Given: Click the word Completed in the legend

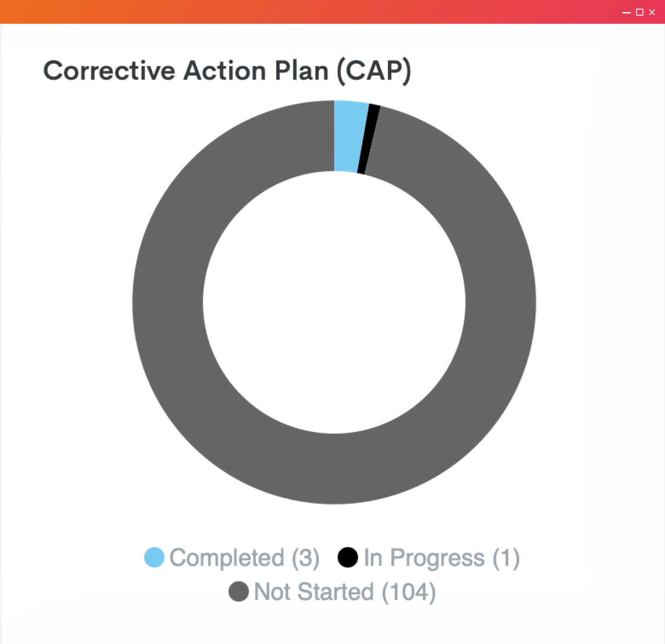Looking at the screenshot, I should (x=227, y=557).
